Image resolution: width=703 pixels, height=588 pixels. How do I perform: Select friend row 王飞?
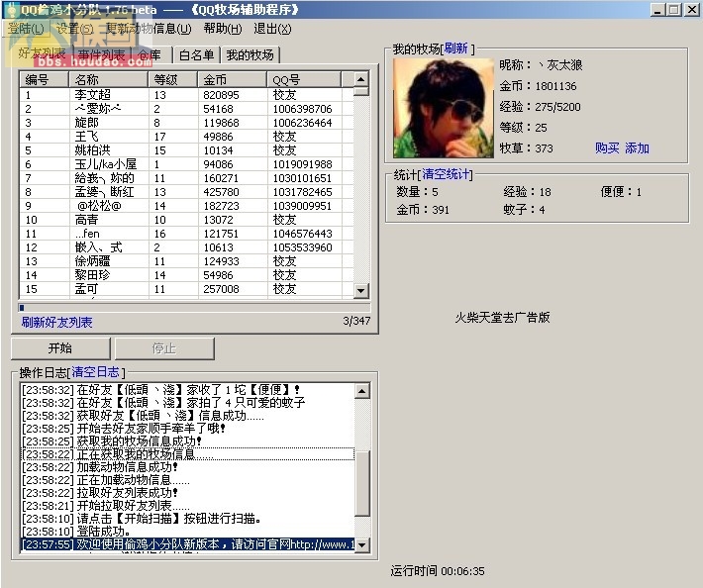click(x=186, y=137)
